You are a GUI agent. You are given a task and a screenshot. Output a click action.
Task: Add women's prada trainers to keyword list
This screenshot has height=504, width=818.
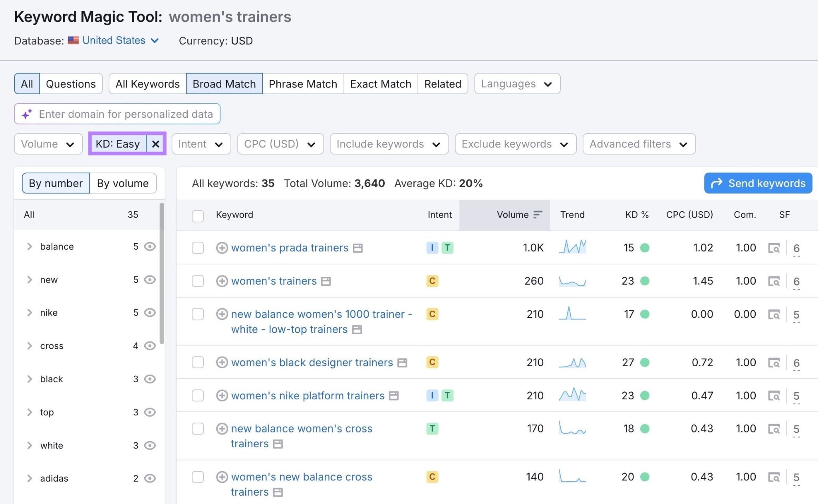point(222,248)
